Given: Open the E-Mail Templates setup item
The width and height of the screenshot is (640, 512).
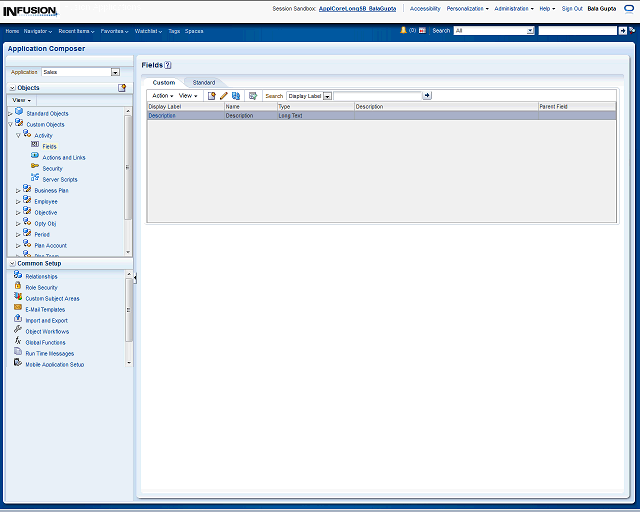Looking at the screenshot, I should [x=45, y=310].
